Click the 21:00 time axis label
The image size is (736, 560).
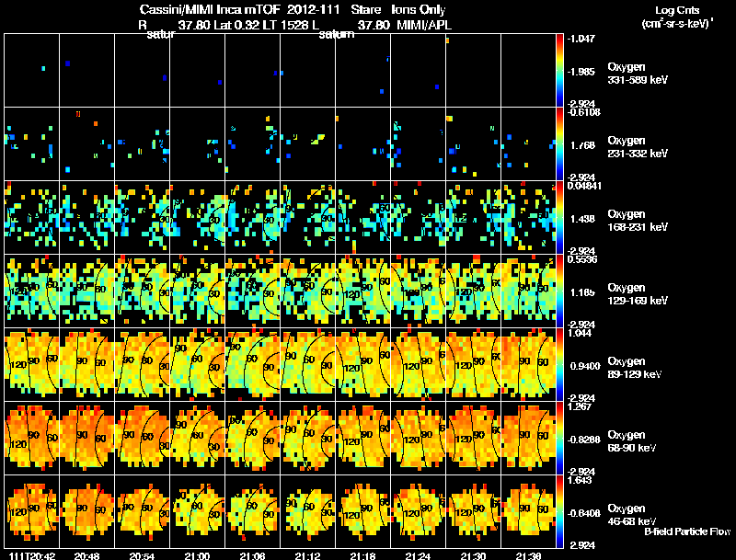click(x=197, y=555)
